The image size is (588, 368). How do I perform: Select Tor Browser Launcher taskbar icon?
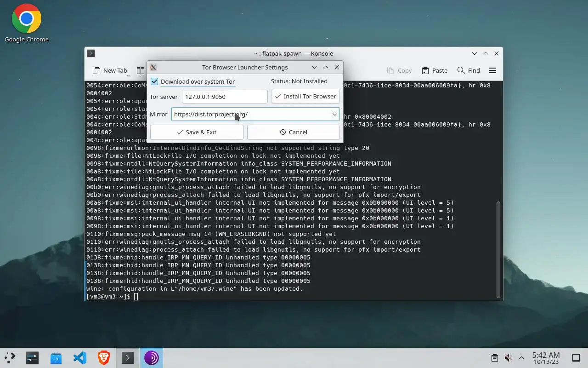[x=152, y=358]
